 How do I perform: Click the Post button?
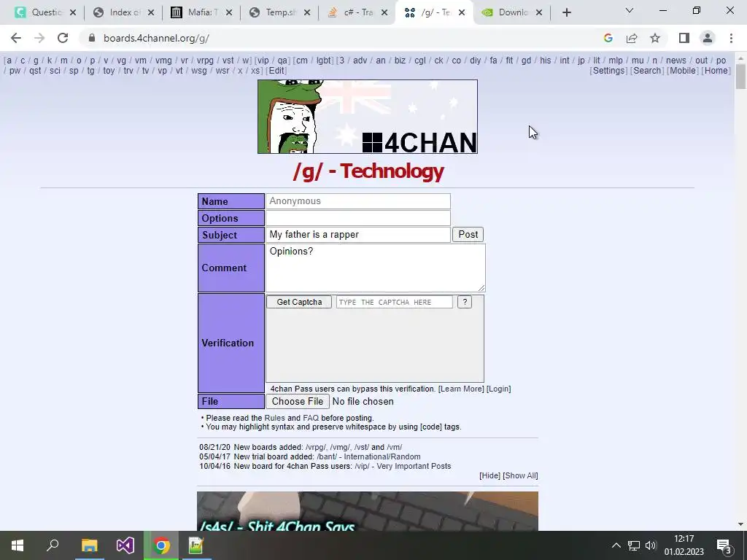468,234
